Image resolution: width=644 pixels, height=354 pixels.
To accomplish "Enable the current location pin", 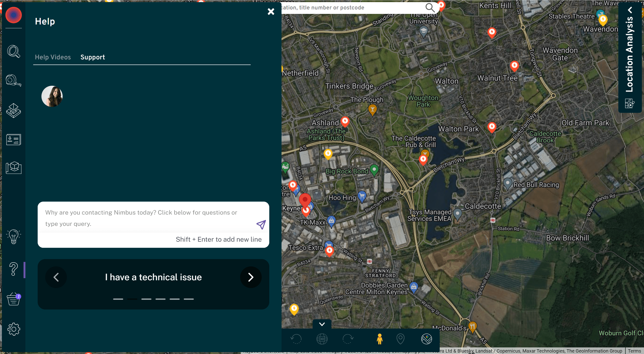I will pyautogui.click(x=401, y=339).
